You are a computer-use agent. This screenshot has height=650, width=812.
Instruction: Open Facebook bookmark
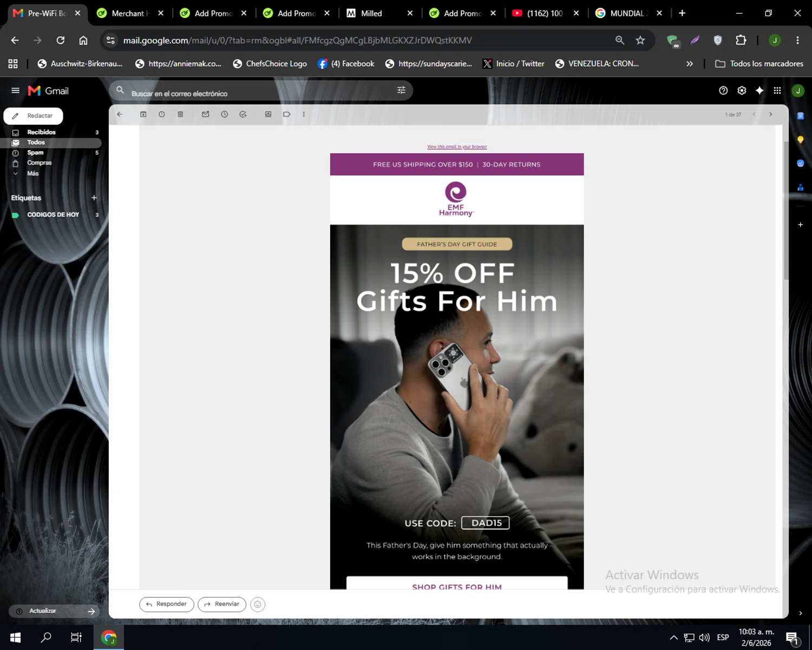[346, 63]
